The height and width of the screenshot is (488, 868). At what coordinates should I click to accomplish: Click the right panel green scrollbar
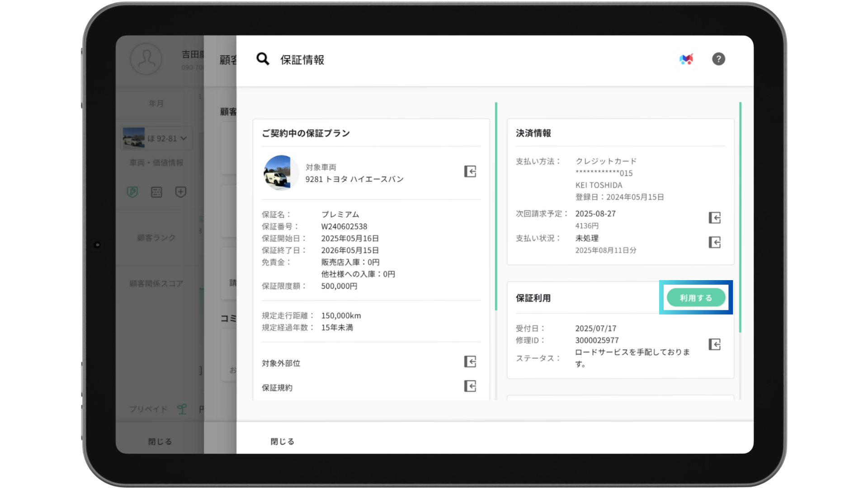pos(740,217)
